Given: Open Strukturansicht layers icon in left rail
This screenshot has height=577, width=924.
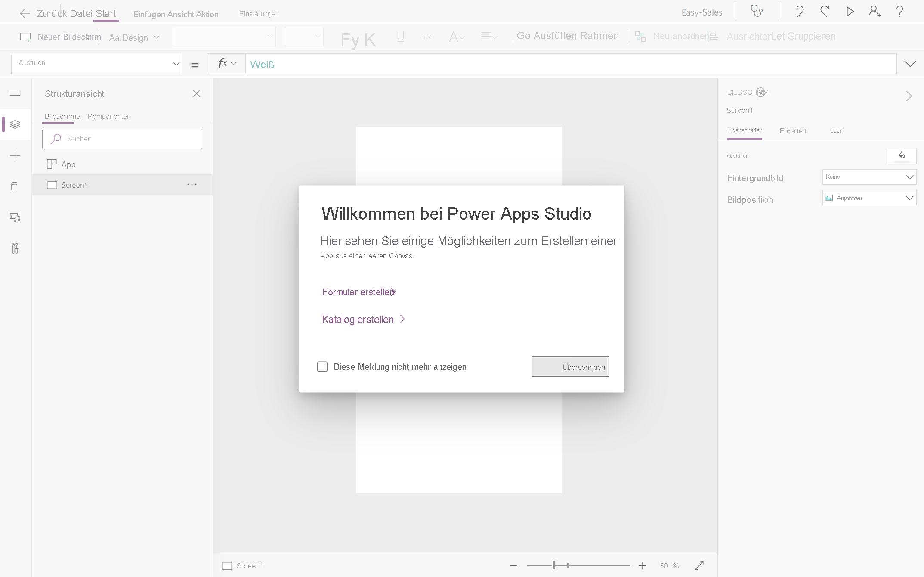Looking at the screenshot, I should tap(15, 124).
